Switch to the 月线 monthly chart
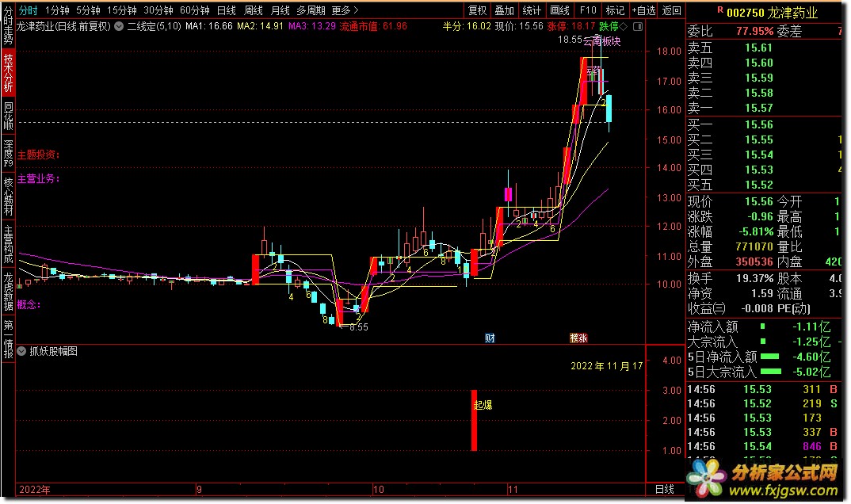 tap(280, 10)
